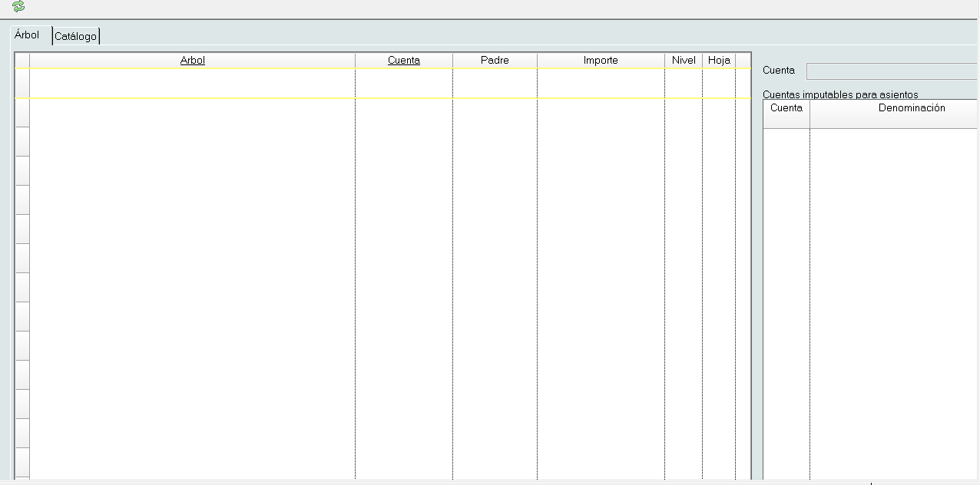Image resolution: width=980 pixels, height=485 pixels.
Task: Click Cuenta header in imputables grid
Action: tap(786, 108)
